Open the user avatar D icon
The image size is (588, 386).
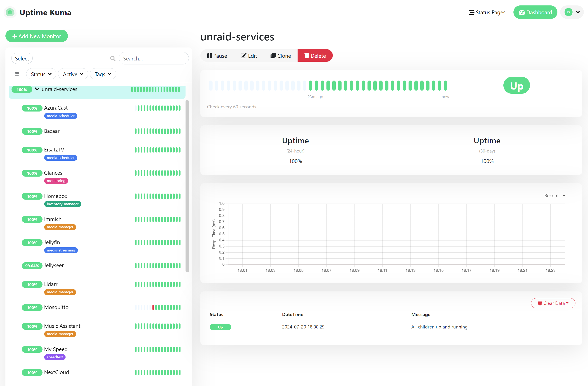(x=568, y=12)
